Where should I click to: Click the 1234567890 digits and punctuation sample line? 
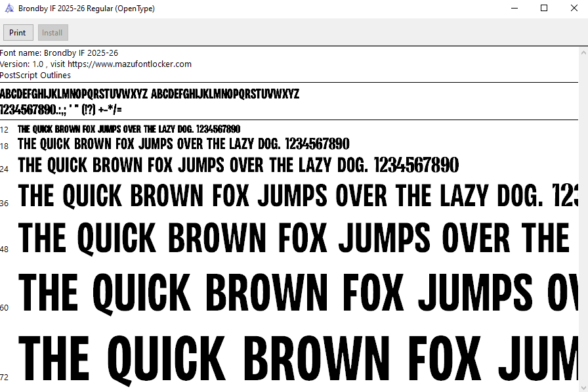[61, 109]
